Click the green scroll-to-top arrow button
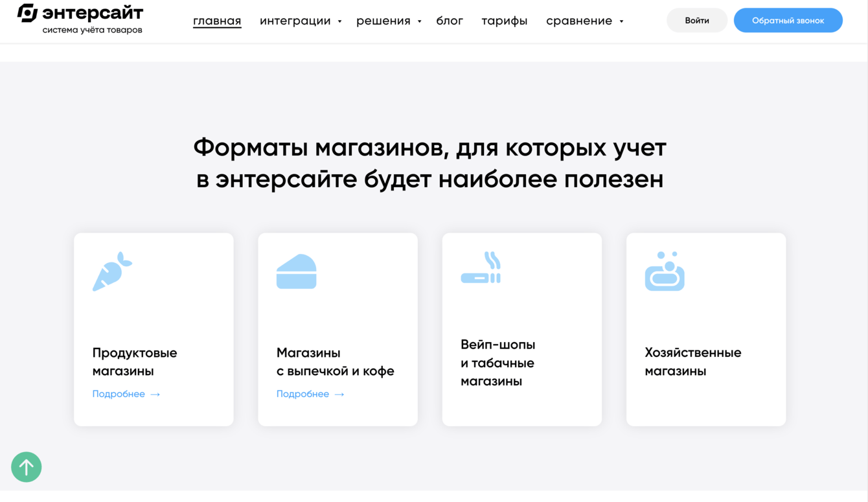The image size is (868, 502). coord(27,467)
